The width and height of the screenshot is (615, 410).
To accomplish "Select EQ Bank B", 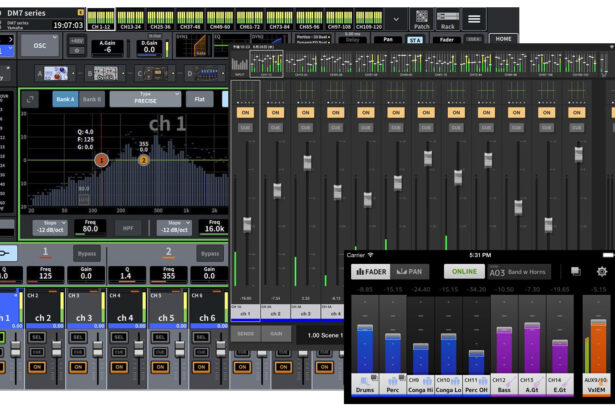I will 91,99.
